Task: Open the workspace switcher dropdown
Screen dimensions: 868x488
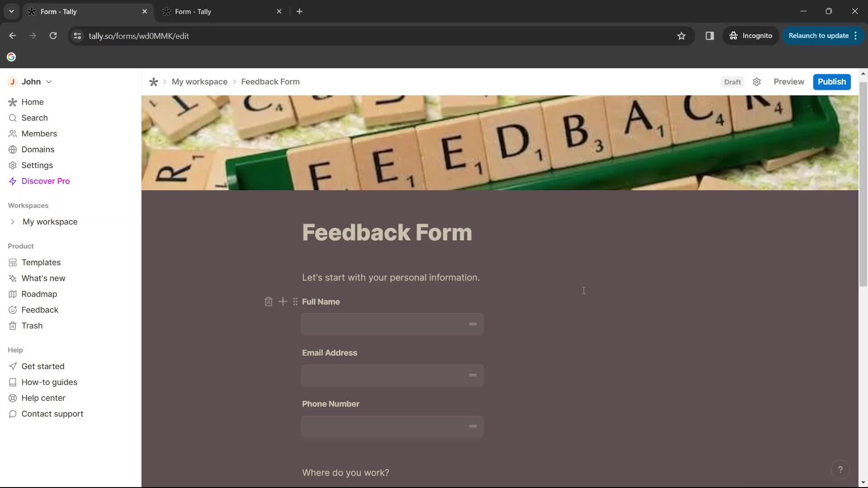Action: pyautogui.click(x=30, y=82)
